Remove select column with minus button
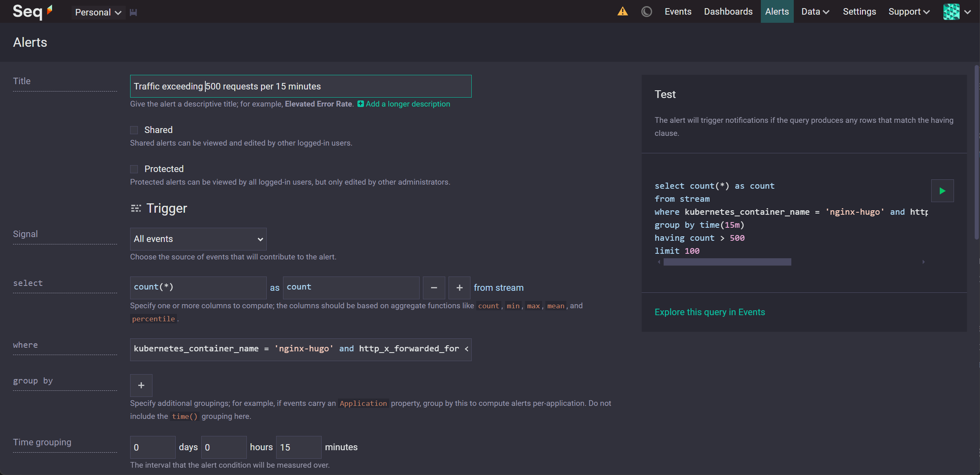The width and height of the screenshot is (980, 475). click(x=434, y=288)
